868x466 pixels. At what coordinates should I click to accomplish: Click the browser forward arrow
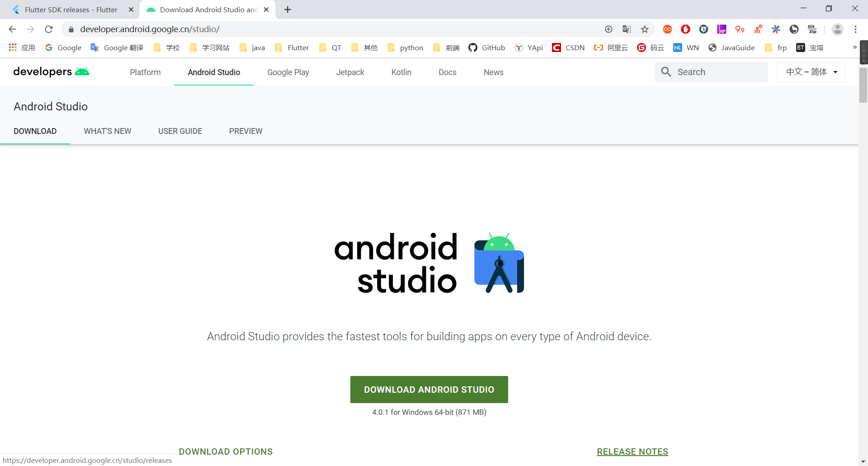(30, 29)
